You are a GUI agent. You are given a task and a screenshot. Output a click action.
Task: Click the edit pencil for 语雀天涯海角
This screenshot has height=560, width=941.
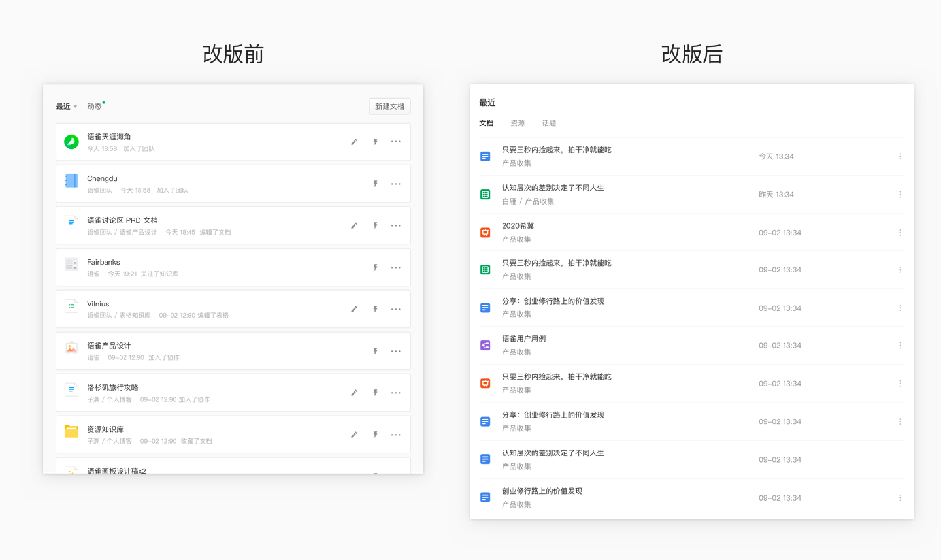(354, 142)
